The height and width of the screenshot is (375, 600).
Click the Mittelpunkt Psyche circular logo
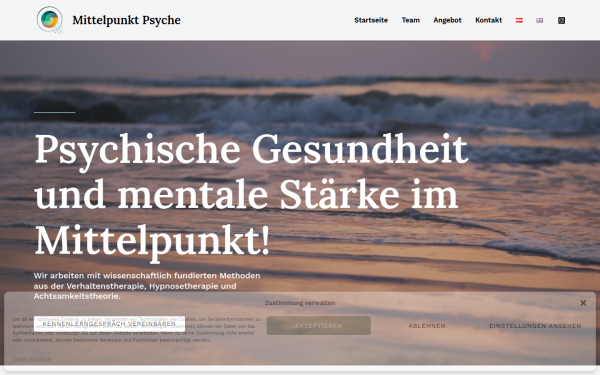tap(50, 20)
